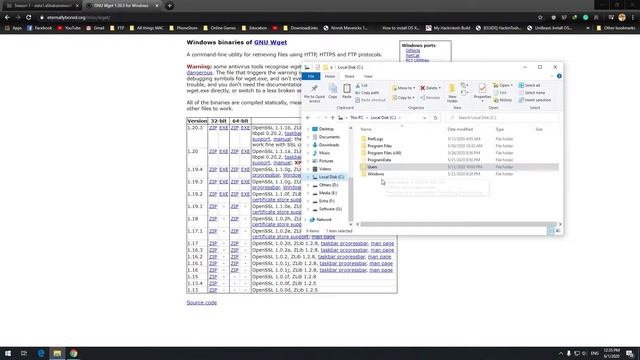Open Media (E:) drive in navigation pane

(x=327, y=193)
